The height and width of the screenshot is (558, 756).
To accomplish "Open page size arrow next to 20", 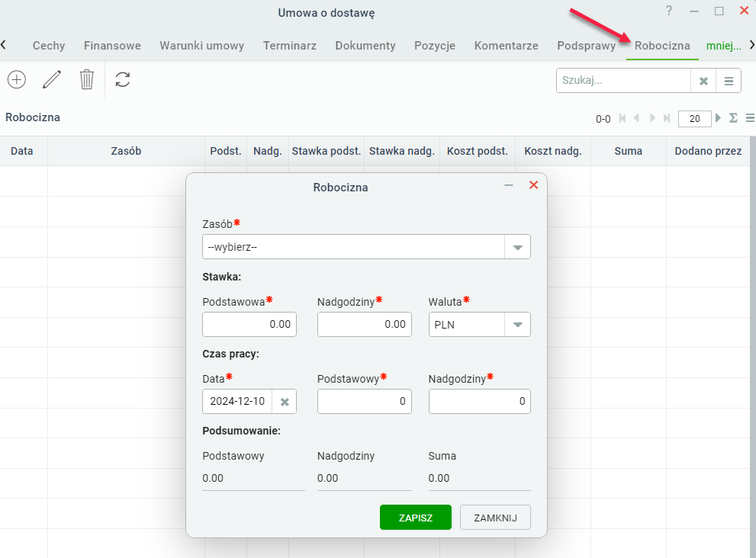I will click(x=718, y=118).
